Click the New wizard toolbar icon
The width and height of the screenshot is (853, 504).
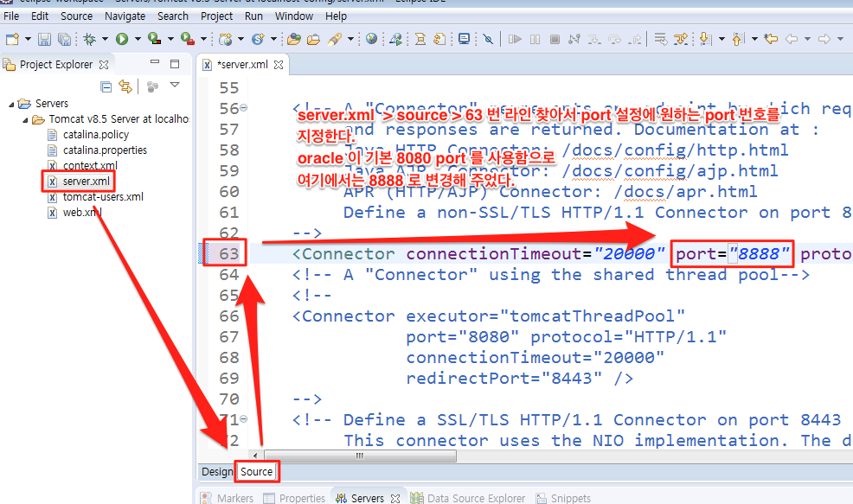point(12,39)
